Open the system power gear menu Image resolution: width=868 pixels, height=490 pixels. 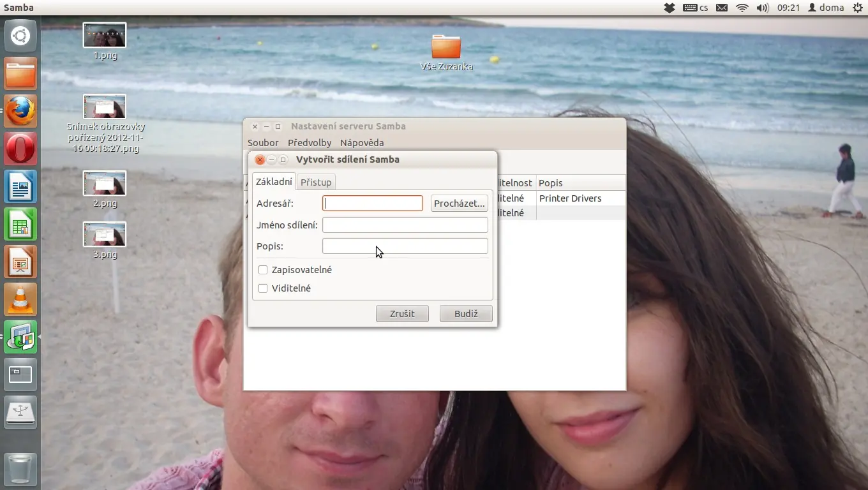857,8
